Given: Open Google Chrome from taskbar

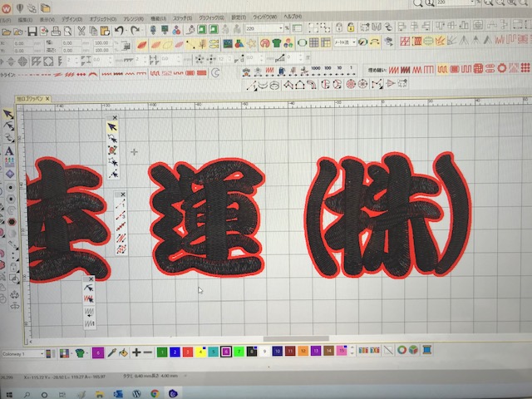Looking at the screenshot, I should point(155,393).
